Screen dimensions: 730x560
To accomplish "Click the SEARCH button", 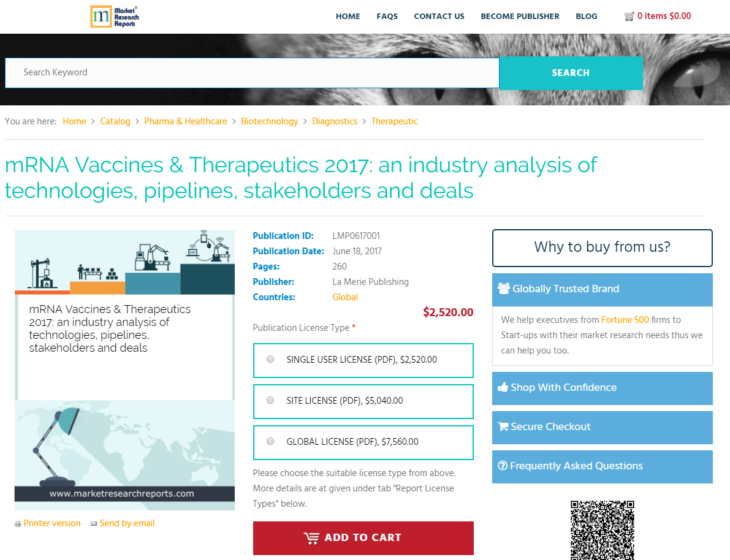I will tap(571, 73).
